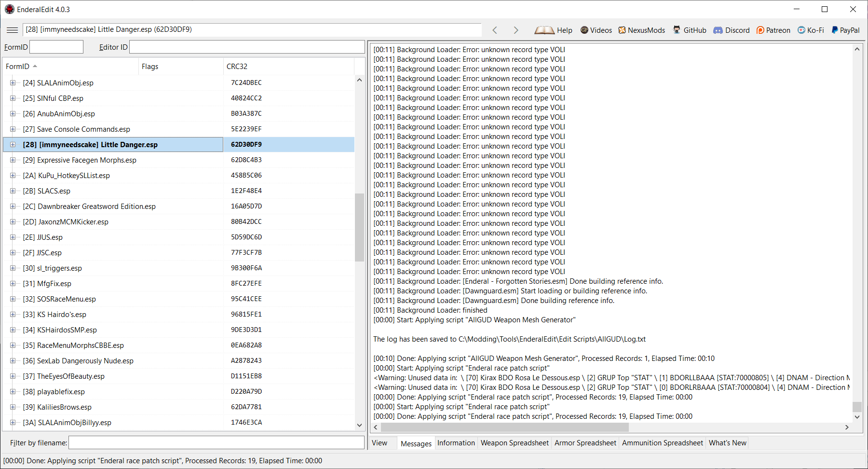Select the [32] SOSRaceMenu.esp row

click(179, 299)
